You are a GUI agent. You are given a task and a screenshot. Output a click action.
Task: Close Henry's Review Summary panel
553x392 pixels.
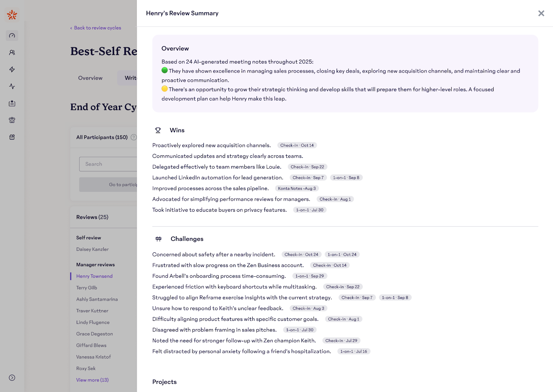pos(541,13)
